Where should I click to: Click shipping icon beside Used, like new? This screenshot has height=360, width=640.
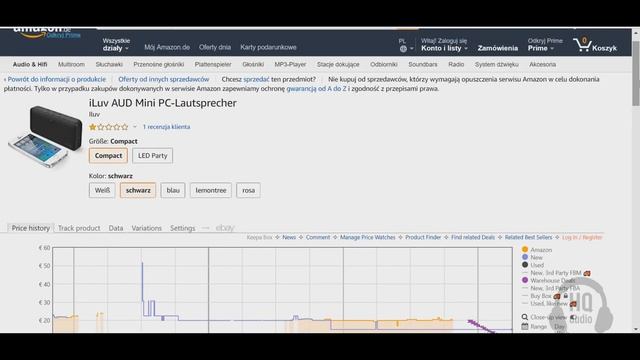point(573,304)
